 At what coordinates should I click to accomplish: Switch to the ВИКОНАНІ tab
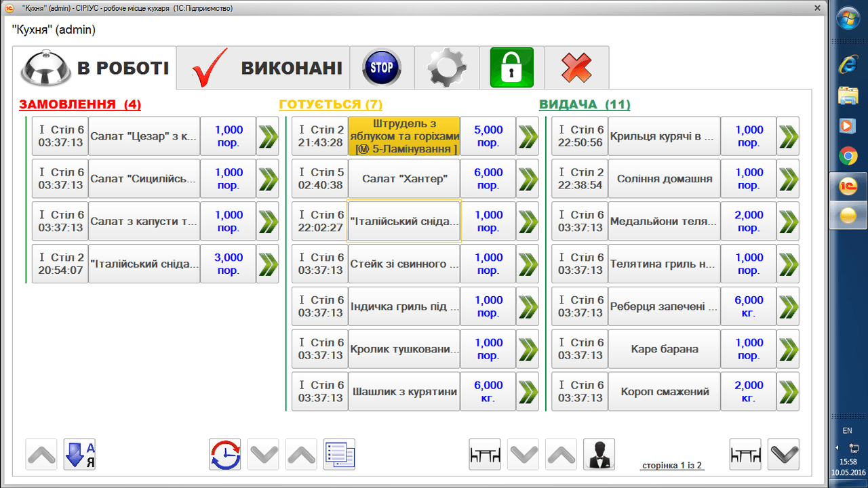pyautogui.click(x=263, y=68)
